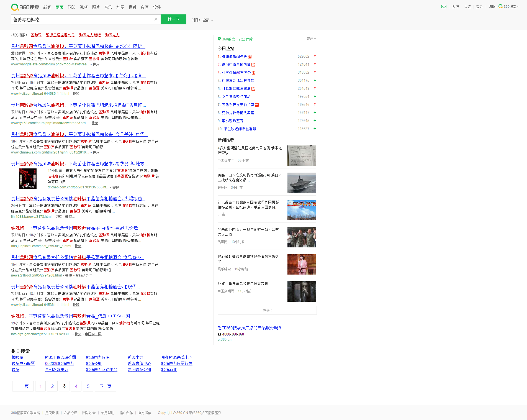Open result ending 信息-中国企业网

[71, 316]
